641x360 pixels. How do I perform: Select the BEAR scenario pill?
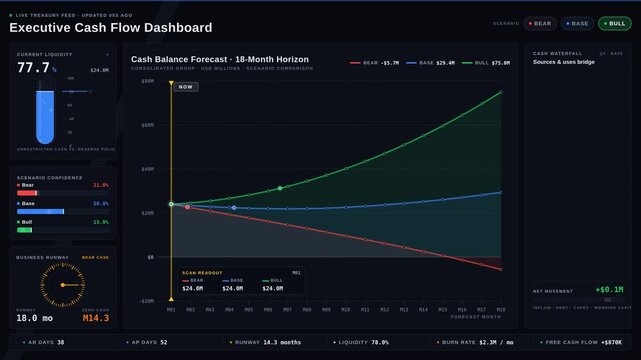click(x=540, y=24)
